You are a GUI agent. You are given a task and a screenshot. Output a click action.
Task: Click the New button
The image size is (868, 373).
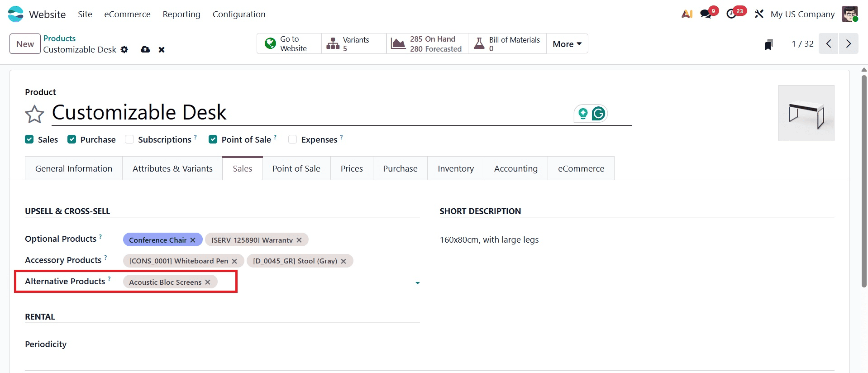[25, 44]
